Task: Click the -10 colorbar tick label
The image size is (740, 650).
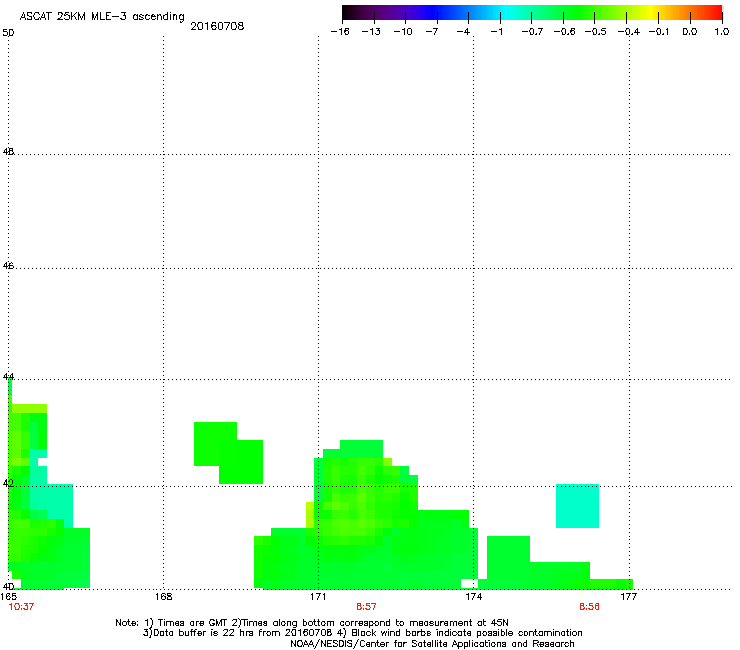Action: tap(403, 32)
